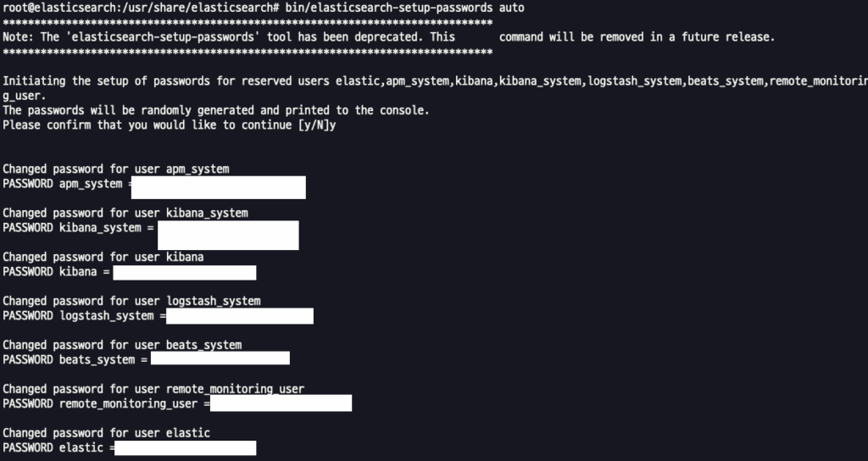Click the redacted kibana password box
The width and height of the screenshot is (868, 461).
coord(184,272)
